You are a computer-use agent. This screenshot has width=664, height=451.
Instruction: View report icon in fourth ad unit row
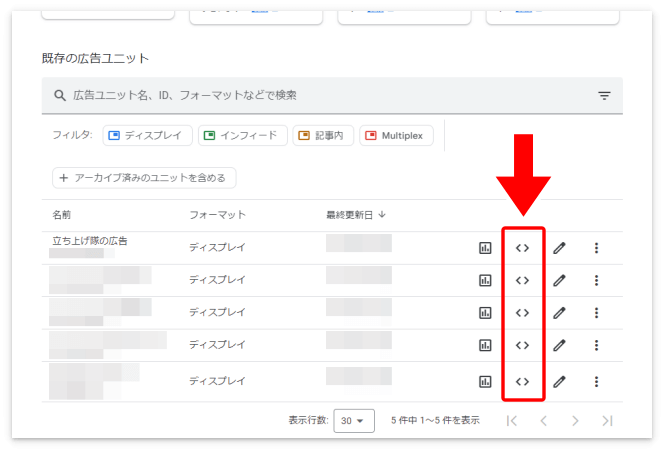[485, 345]
